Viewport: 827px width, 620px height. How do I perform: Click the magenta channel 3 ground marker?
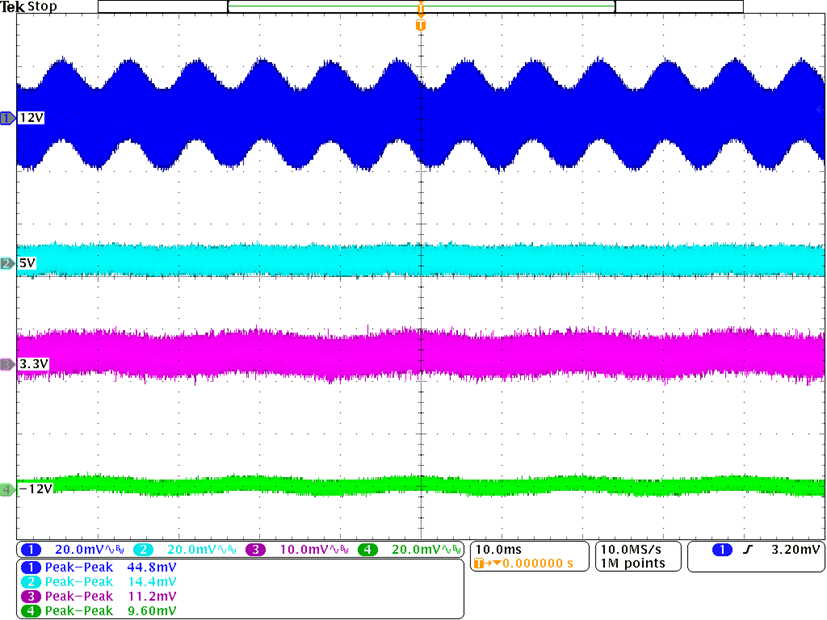[x=8, y=365]
